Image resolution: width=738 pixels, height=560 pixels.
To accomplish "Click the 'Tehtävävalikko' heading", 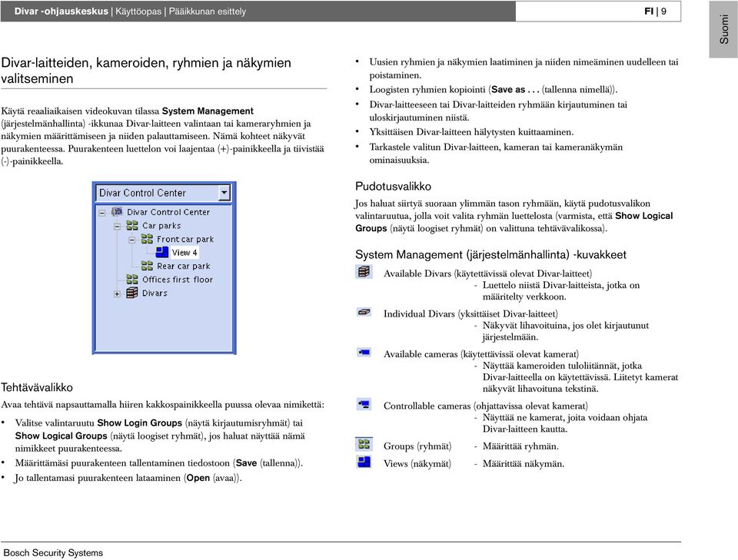I will (x=37, y=387).
